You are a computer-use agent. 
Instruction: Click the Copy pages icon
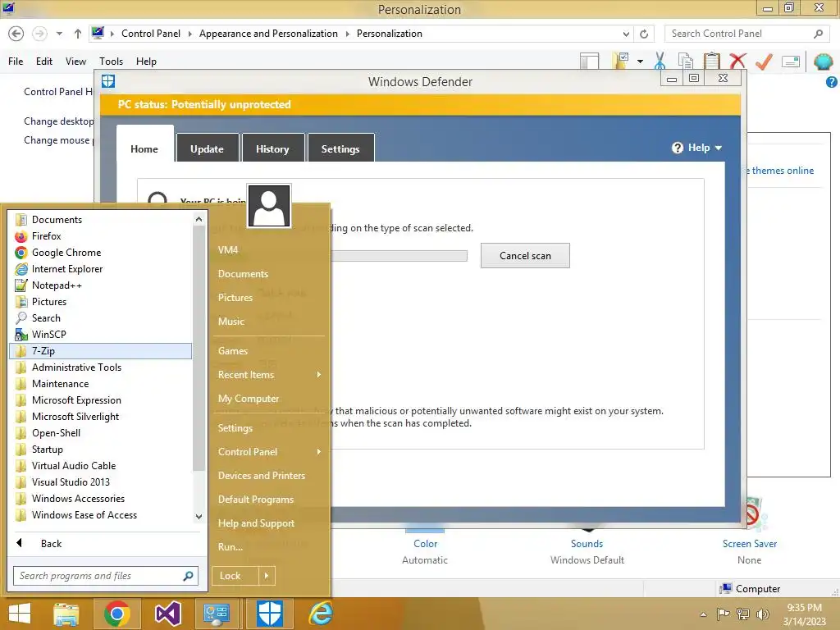685,61
